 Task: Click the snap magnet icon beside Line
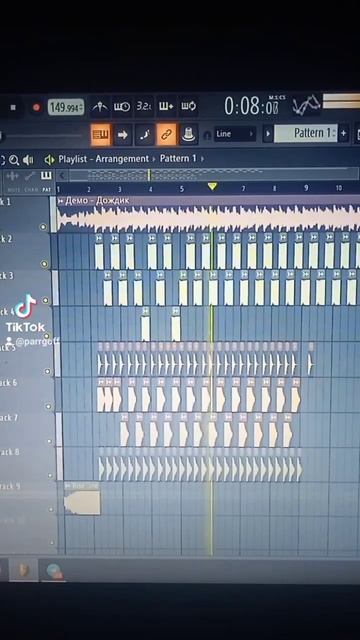[207, 135]
